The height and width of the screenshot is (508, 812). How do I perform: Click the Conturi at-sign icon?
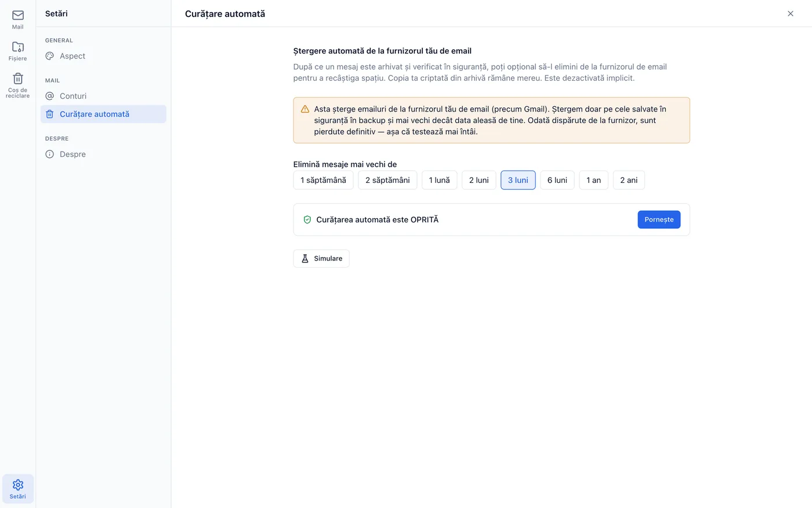[50, 96]
